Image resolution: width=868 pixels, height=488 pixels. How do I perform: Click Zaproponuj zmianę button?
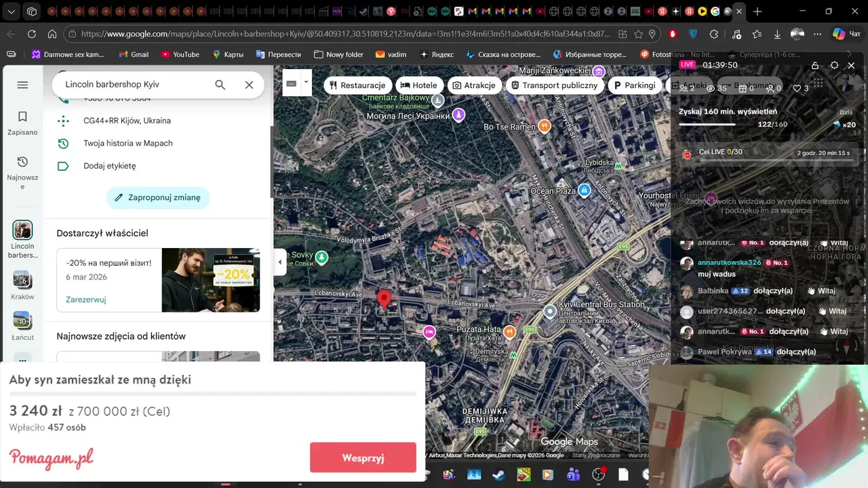tap(158, 198)
